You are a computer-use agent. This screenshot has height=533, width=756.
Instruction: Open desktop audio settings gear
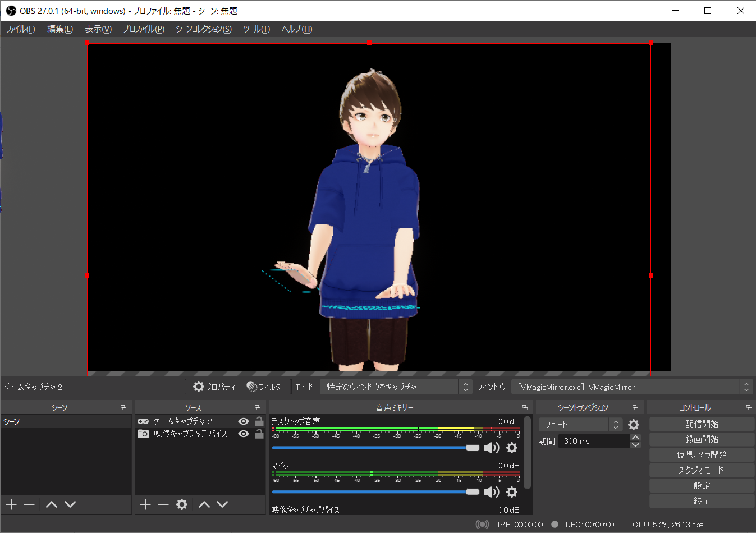click(512, 448)
